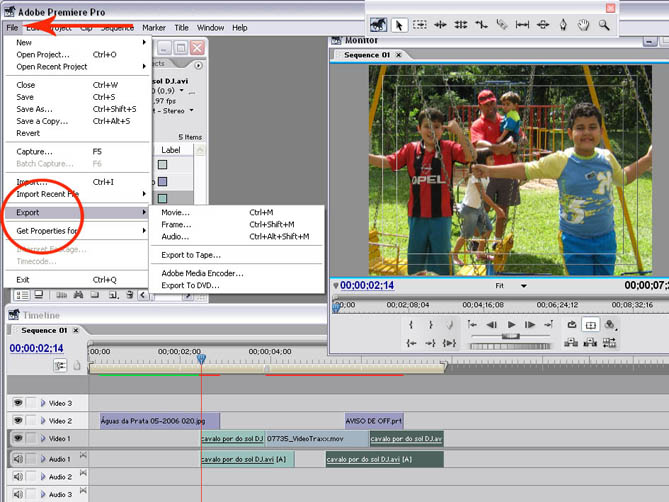Select the Slip tool
The image size is (669, 502).
(x=521, y=24)
